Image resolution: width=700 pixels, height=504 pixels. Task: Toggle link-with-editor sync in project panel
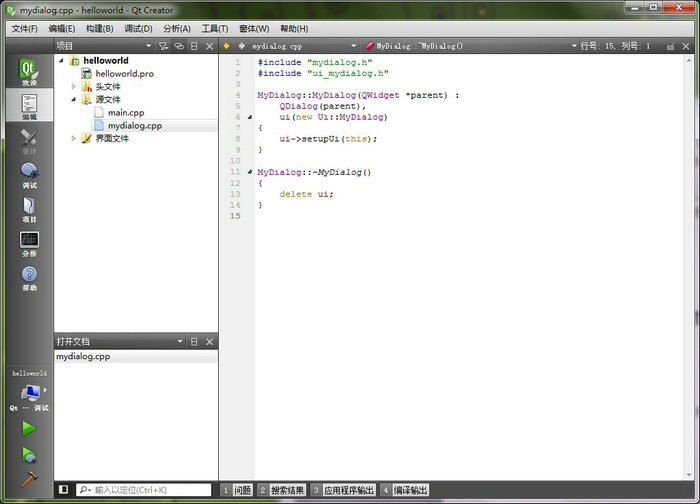[179, 46]
